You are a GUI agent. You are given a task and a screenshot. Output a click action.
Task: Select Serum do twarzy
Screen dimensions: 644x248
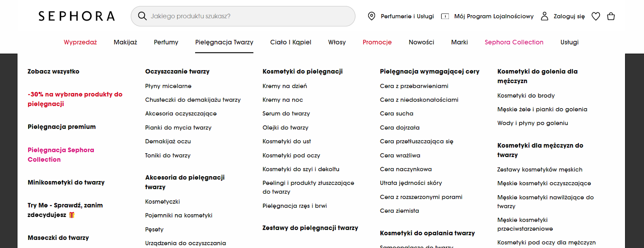286,114
